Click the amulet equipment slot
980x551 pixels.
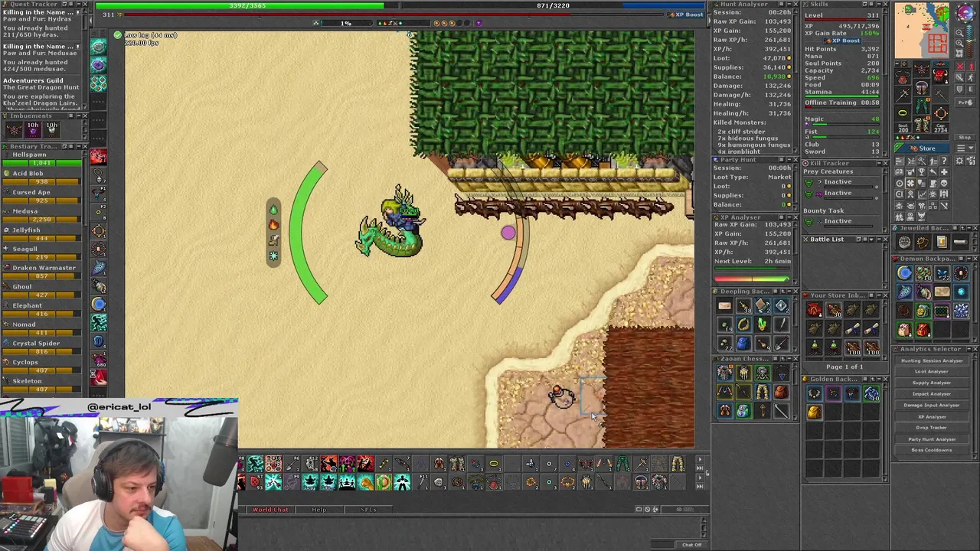[901, 77]
